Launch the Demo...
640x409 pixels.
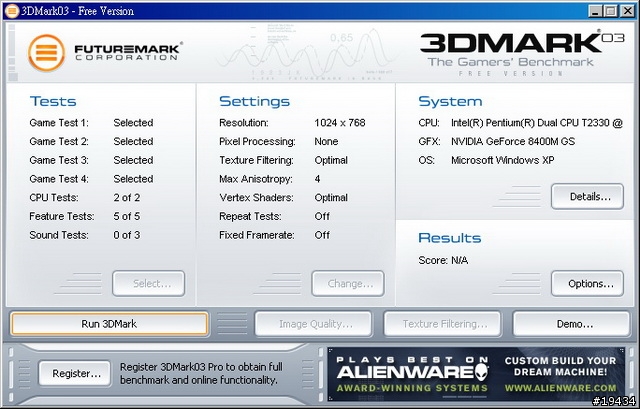(571, 324)
